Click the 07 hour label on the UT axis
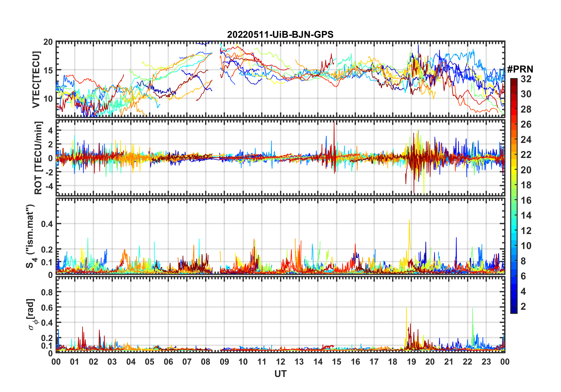 click(187, 362)
